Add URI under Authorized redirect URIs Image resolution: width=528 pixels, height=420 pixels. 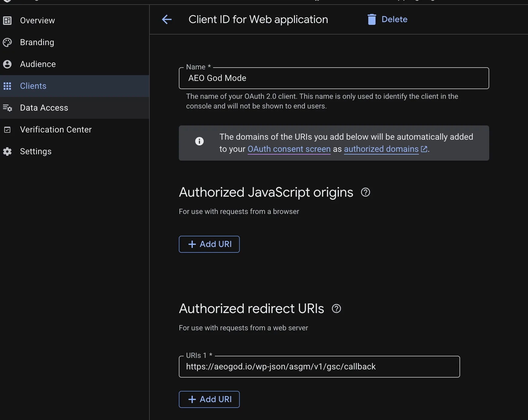pos(209,399)
